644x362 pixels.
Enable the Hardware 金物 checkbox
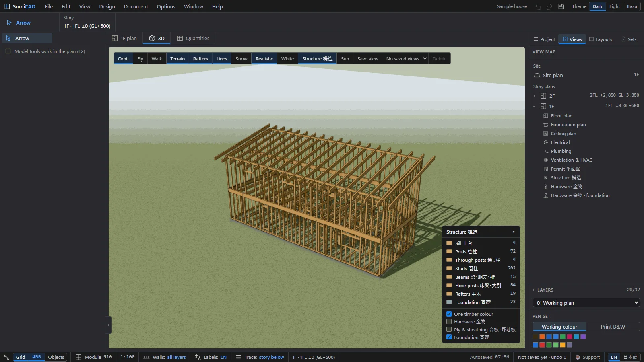(449, 322)
